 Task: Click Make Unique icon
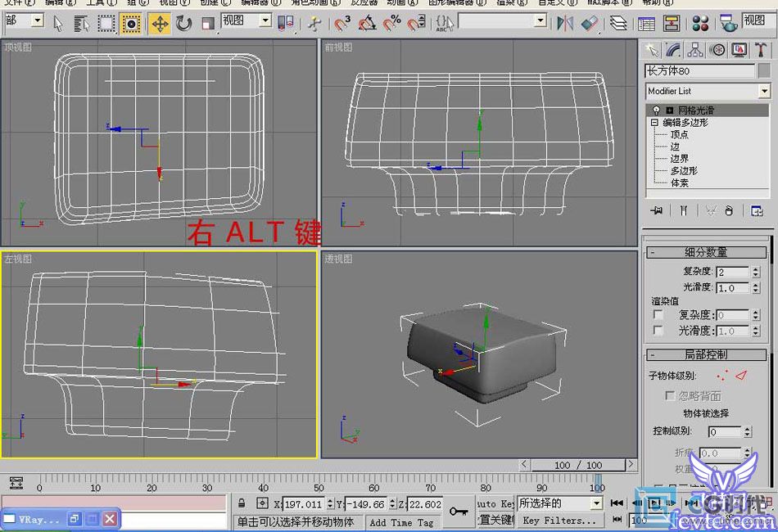[x=711, y=210]
